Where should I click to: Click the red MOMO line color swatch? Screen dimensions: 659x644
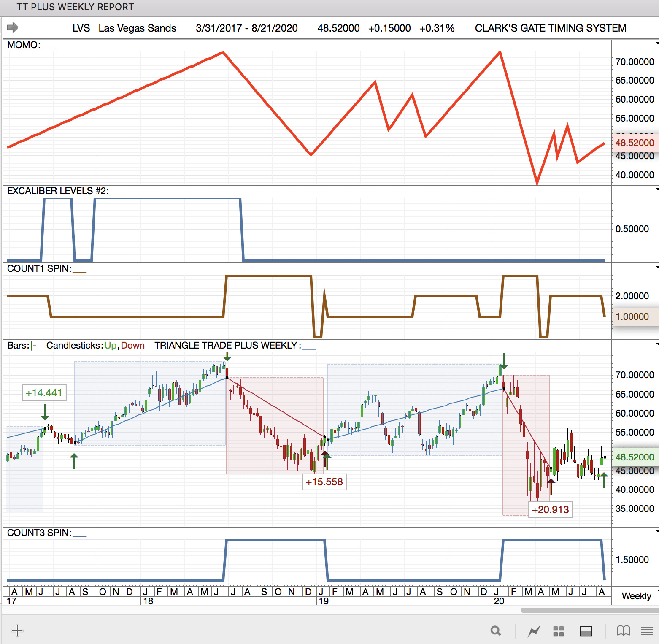point(48,48)
